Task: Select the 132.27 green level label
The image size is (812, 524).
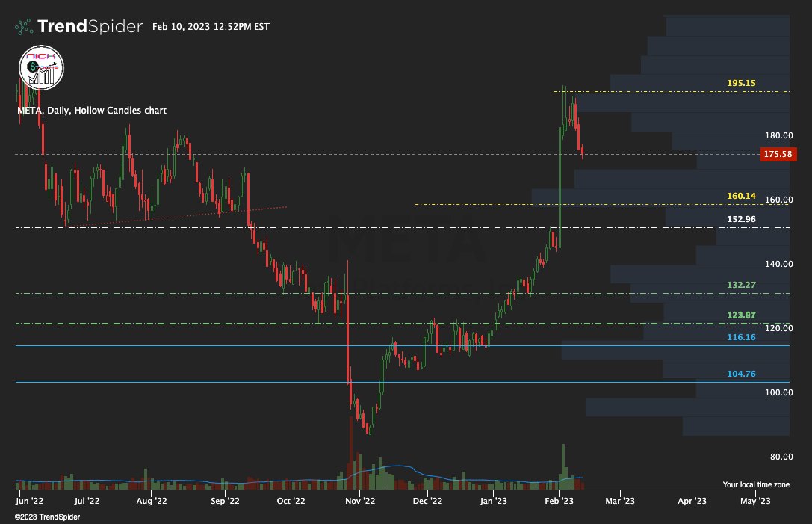Action: (741, 285)
